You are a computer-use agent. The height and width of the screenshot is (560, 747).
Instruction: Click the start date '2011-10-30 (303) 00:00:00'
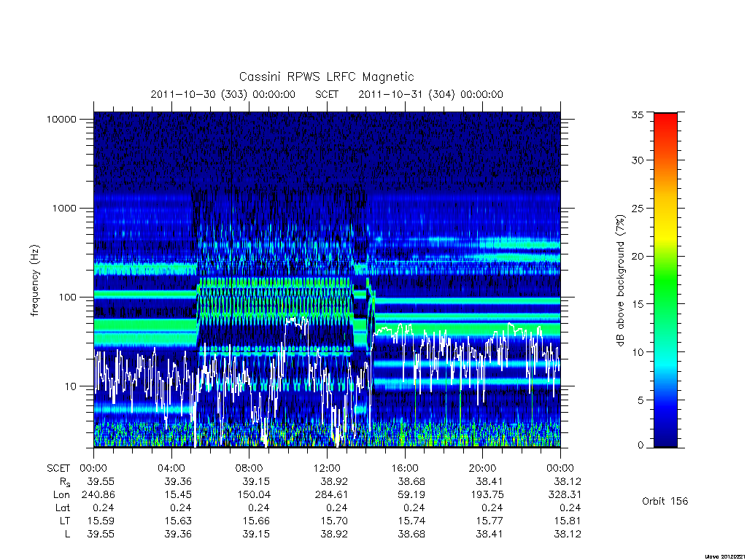tap(223, 94)
